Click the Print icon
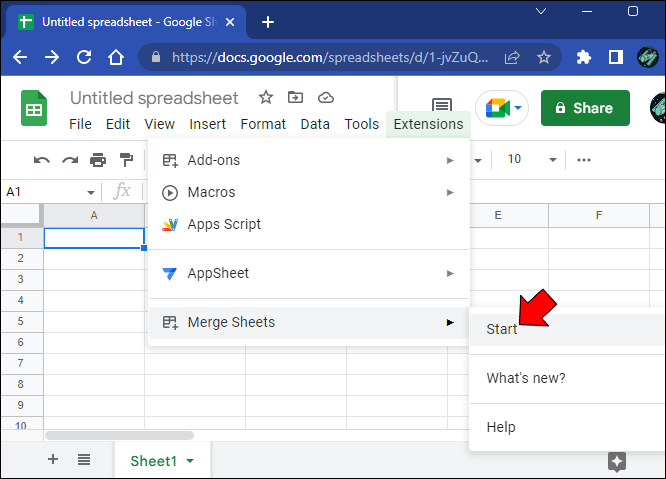Image resolution: width=666 pixels, height=479 pixels. coord(98,160)
